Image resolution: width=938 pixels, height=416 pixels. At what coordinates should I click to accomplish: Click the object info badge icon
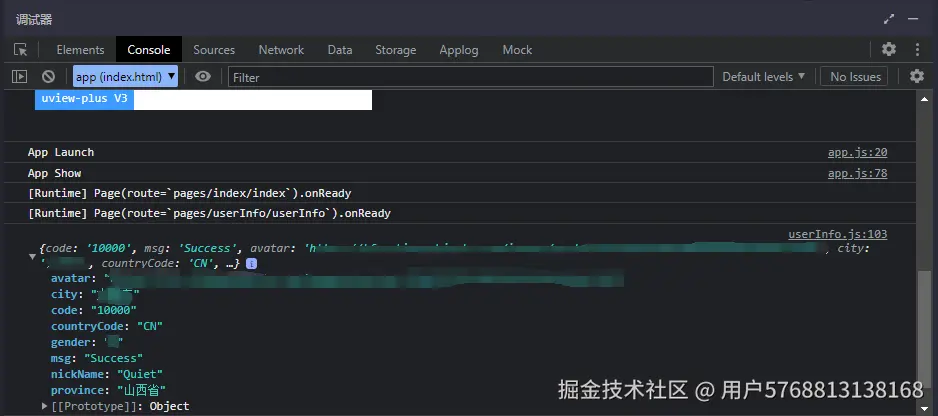pos(251,263)
